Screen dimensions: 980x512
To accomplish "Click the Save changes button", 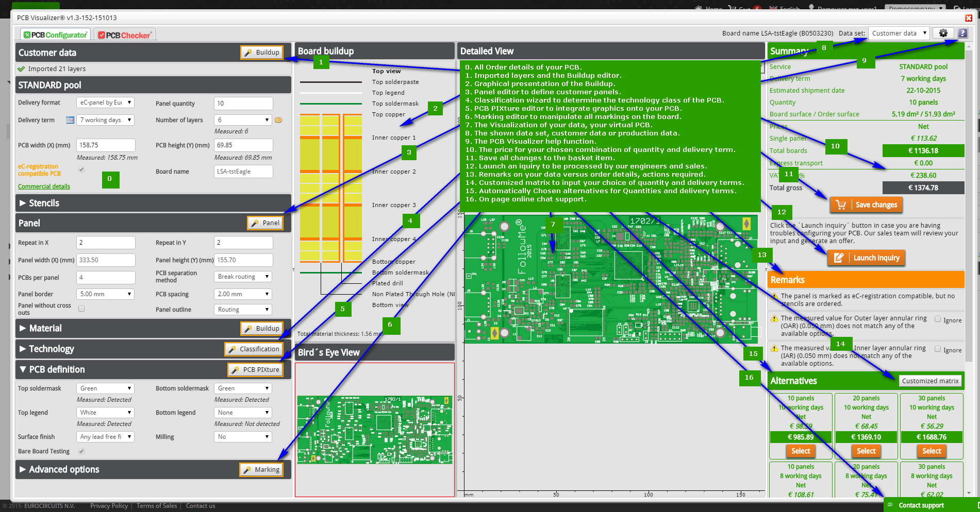I will click(866, 204).
